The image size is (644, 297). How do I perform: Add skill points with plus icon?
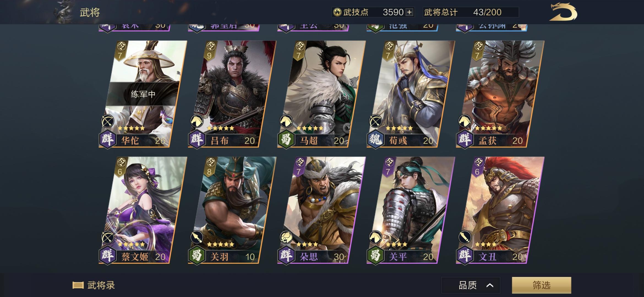(410, 12)
